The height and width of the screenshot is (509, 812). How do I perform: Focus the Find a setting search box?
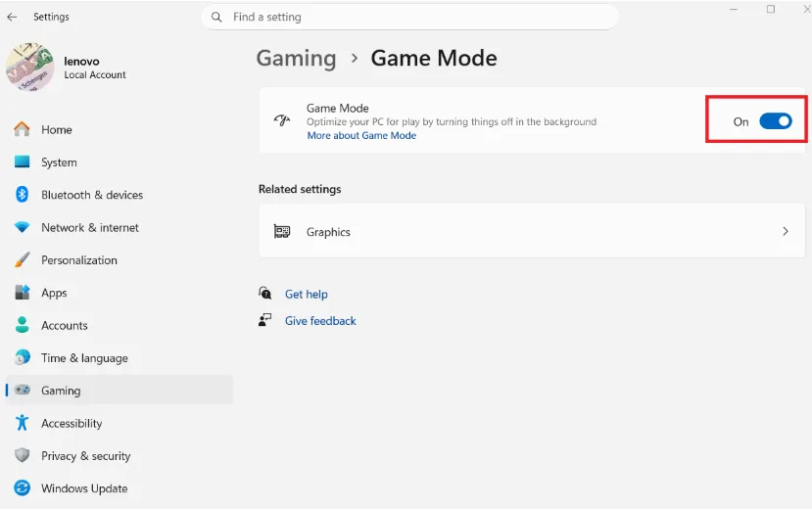409,17
